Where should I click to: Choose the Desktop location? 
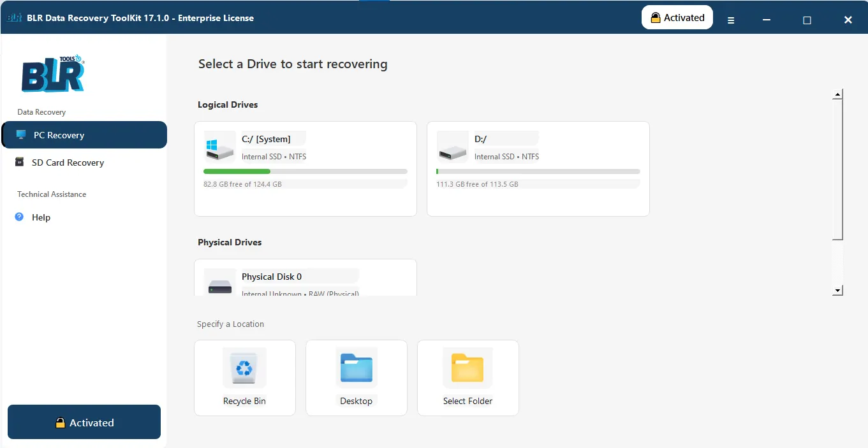click(357, 378)
